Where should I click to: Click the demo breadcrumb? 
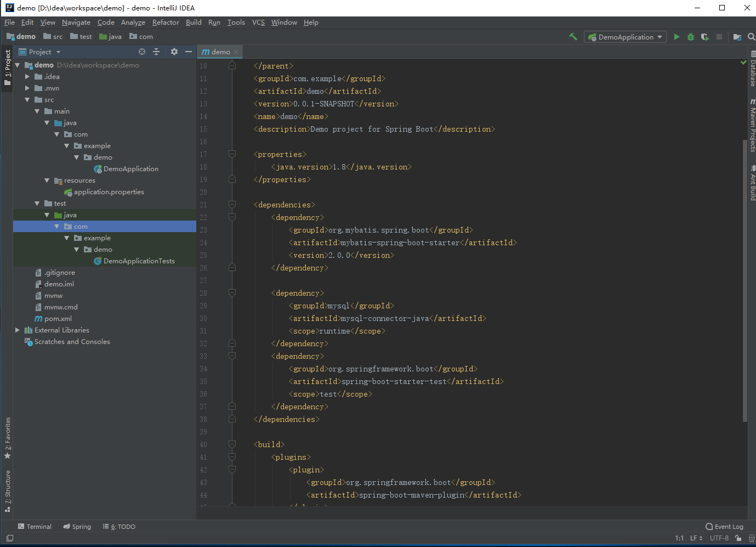[x=21, y=37]
